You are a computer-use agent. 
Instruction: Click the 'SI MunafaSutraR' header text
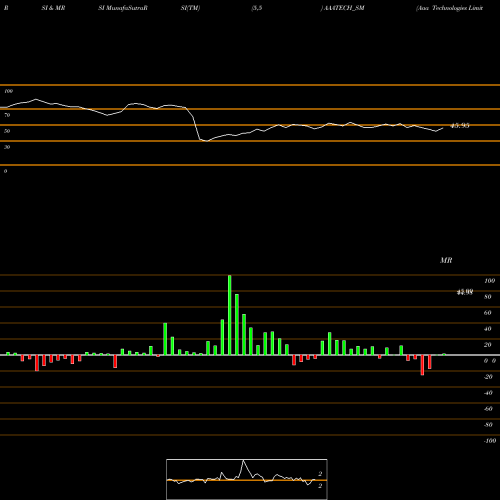[x=123, y=8]
